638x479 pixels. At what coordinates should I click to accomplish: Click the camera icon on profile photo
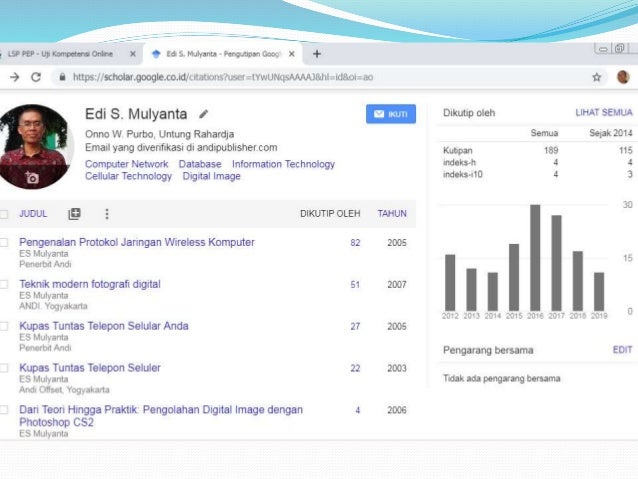coord(32,177)
